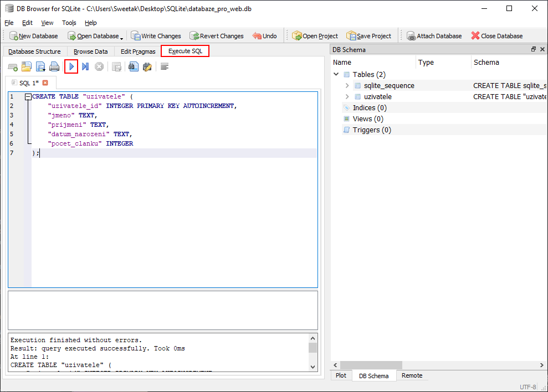Close the SQL 1 editor tab
Viewport: 548px width, 392px height.
(x=45, y=83)
